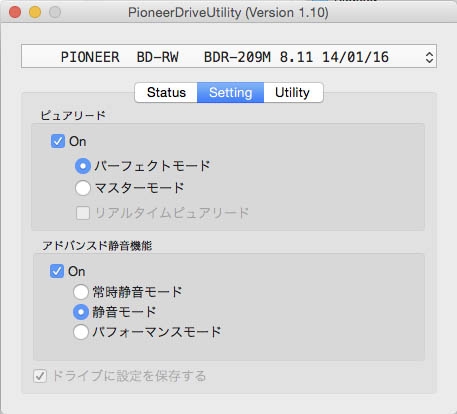Open the PIONEER BD-RW drive selection dropdown
Image resolution: width=457 pixels, height=414 pixels.
click(x=229, y=56)
